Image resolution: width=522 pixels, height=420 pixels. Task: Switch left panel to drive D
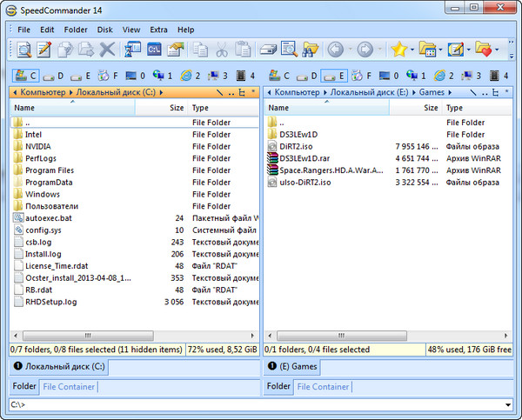coord(53,76)
